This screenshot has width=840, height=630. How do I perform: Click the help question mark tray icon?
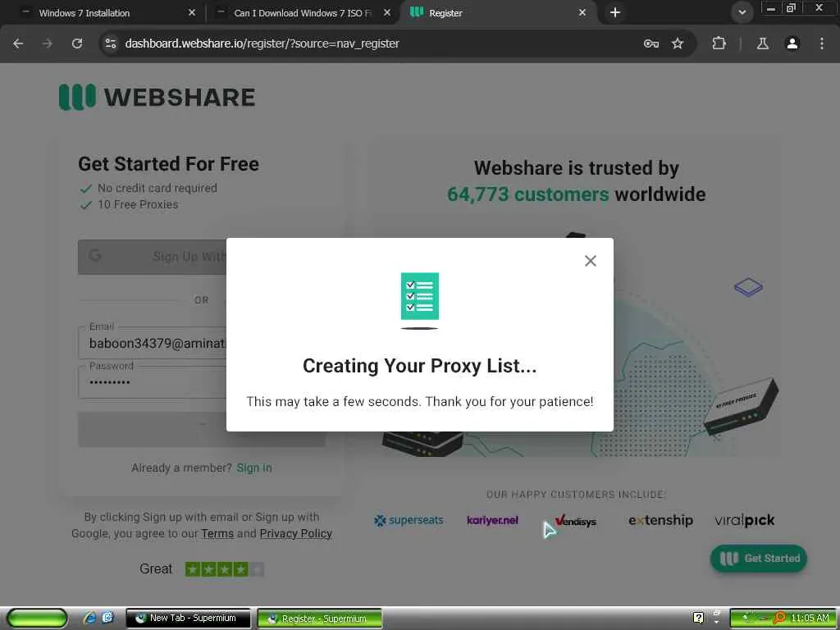(699, 618)
